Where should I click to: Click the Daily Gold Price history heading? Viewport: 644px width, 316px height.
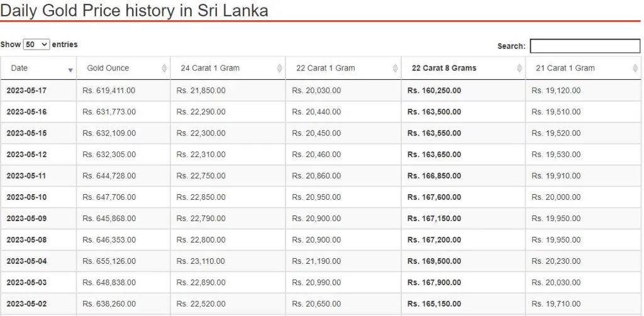click(x=134, y=10)
